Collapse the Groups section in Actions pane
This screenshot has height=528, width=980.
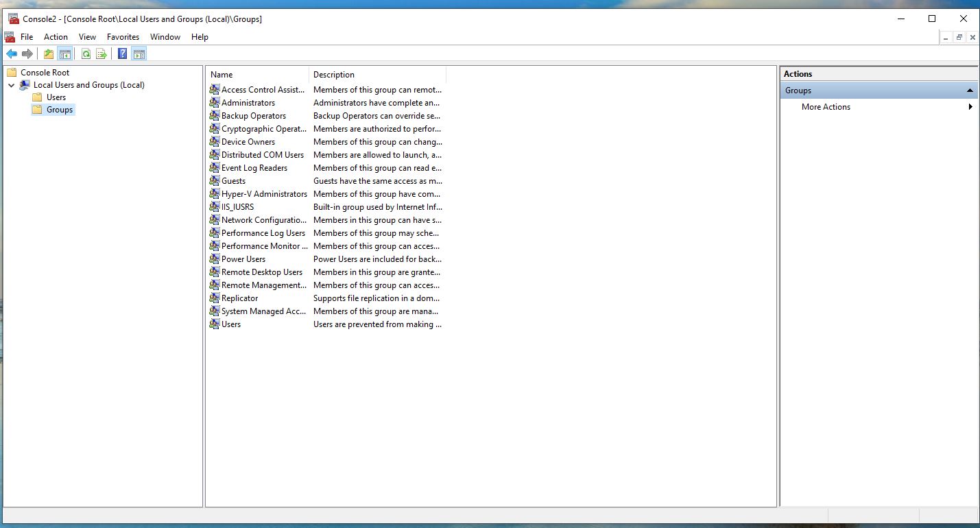(970, 91)
